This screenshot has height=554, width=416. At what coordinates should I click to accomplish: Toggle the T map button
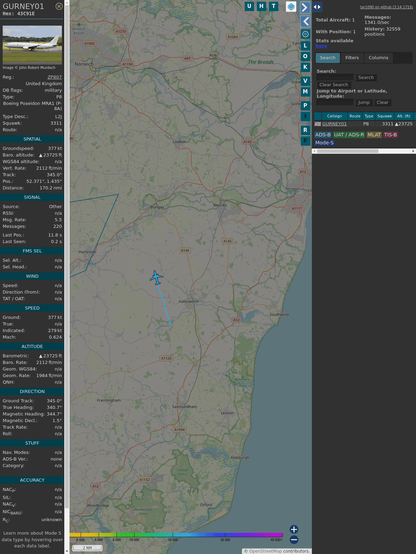[x=274, y=6]
